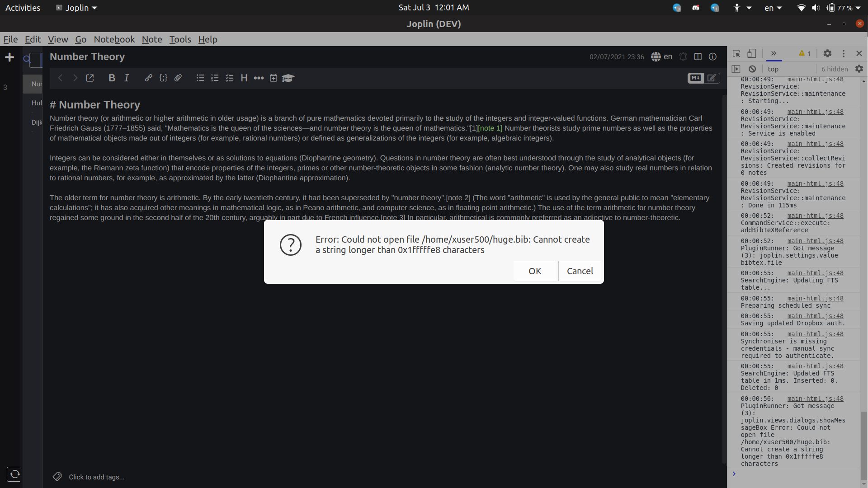Open the Note menu

(x=151, y=39)
